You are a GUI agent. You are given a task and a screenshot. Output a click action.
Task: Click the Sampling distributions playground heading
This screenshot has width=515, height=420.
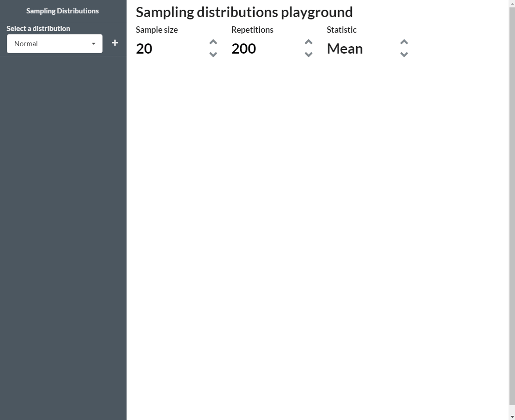click(244, 12)
